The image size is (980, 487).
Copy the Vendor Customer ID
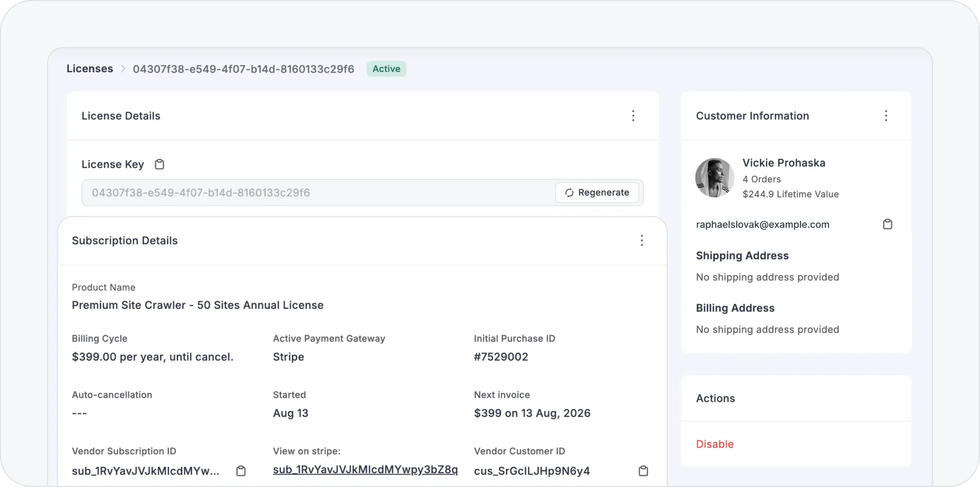coord(644,471)
